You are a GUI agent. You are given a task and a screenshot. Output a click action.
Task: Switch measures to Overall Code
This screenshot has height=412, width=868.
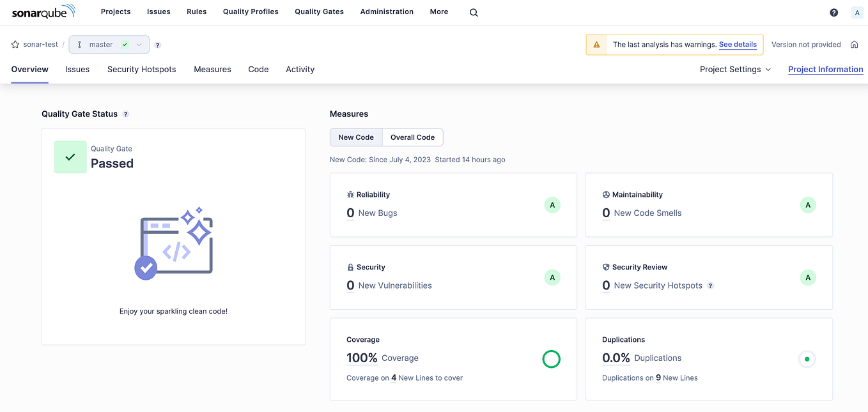412,137
